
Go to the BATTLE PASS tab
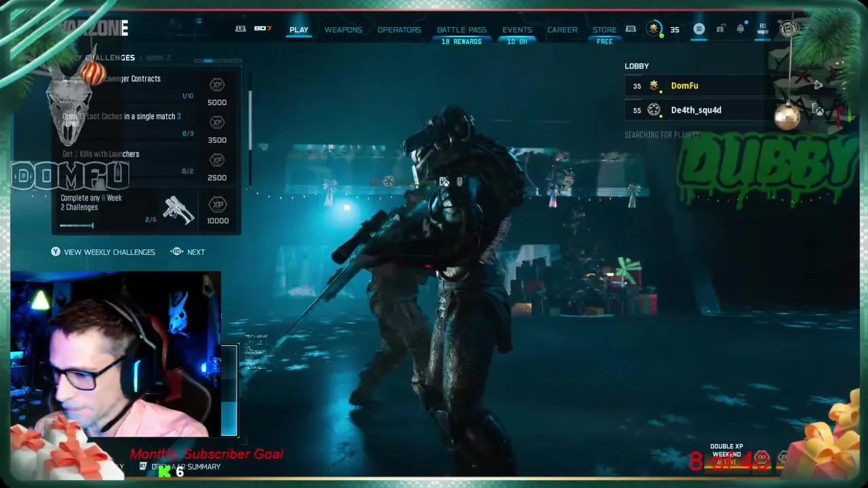coord(462,30)
